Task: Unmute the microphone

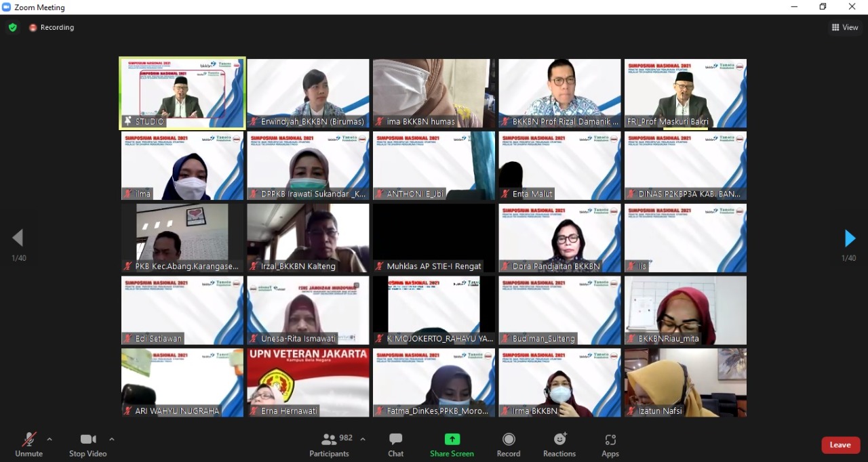Action: coord(28,444)
